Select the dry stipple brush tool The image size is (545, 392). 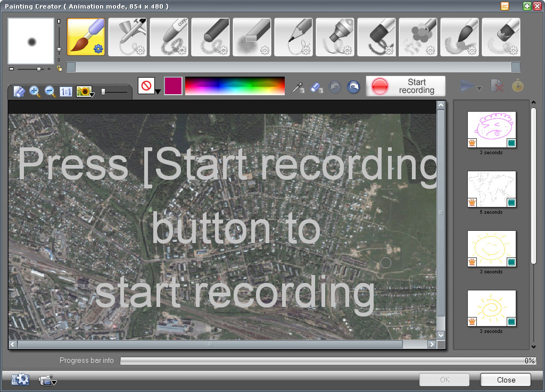501,37
